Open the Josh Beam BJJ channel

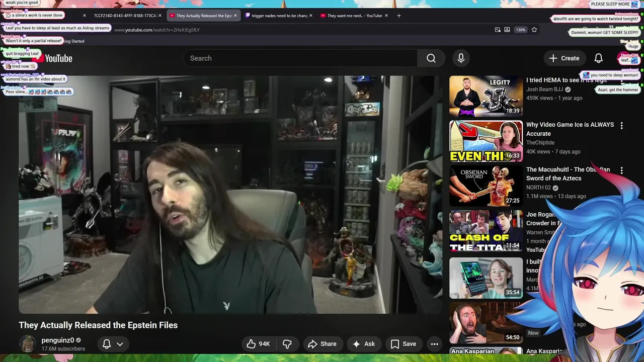pyautogui.click(x=544, y=89)
